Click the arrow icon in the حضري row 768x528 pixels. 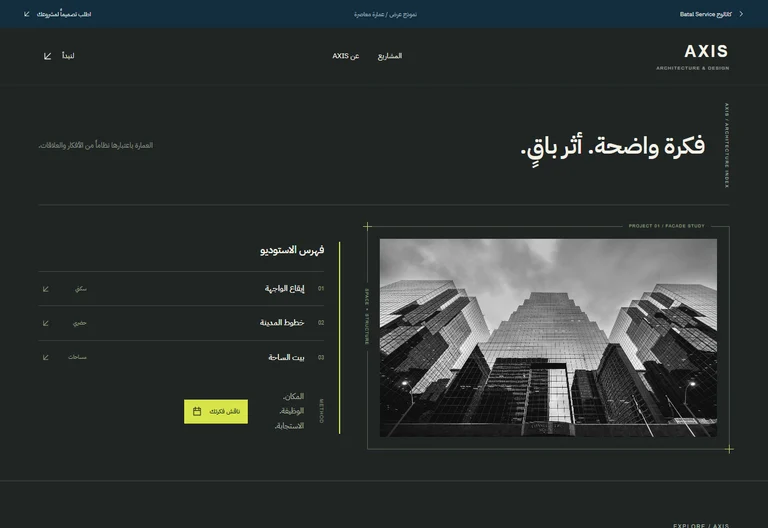[x=46, y=323]
